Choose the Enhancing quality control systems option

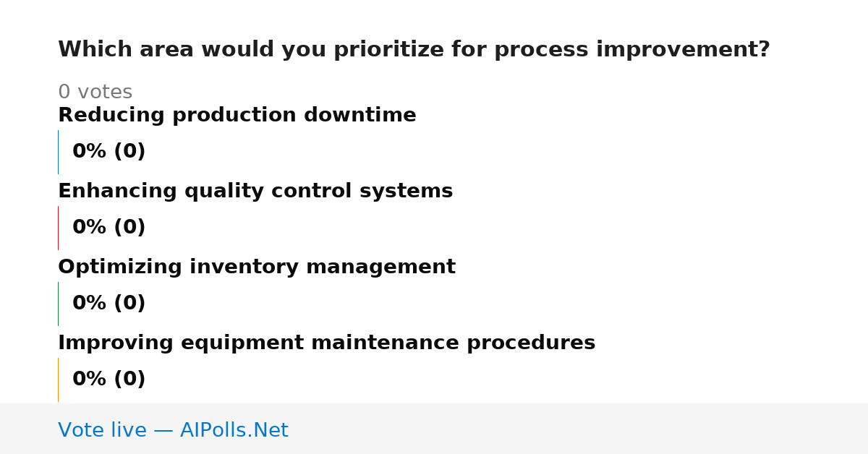pos(255,192)
